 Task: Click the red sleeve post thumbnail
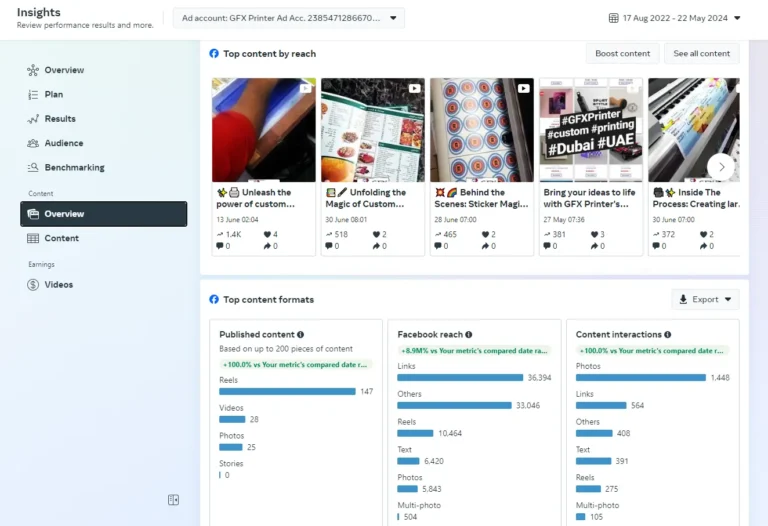click(x=264, y=130)
